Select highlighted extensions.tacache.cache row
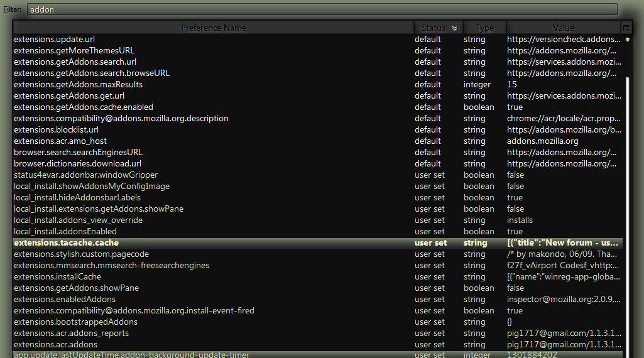Viewport: 644px width, 358px height. 318,242
